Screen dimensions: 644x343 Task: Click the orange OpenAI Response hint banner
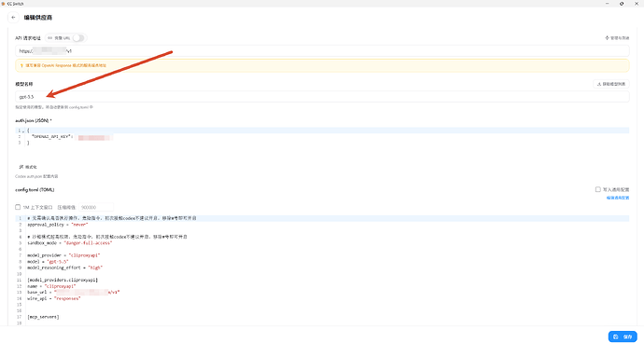pos(322,65)
